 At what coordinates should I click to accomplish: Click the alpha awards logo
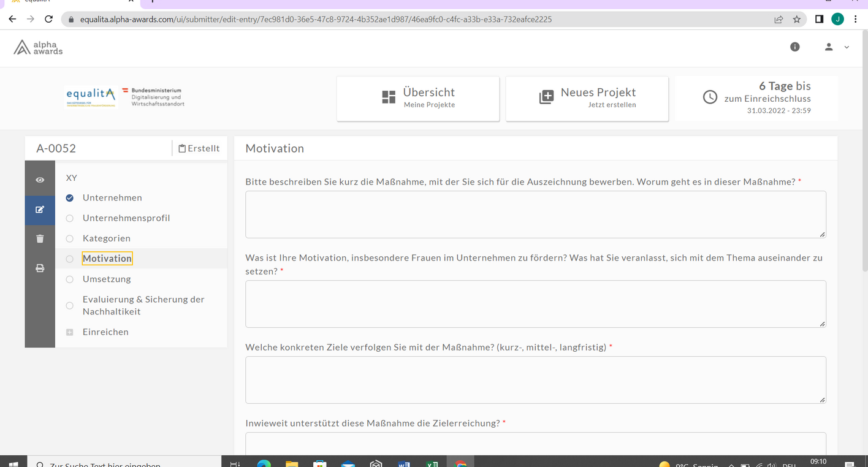pyautogui.click(x=39, y=48)
